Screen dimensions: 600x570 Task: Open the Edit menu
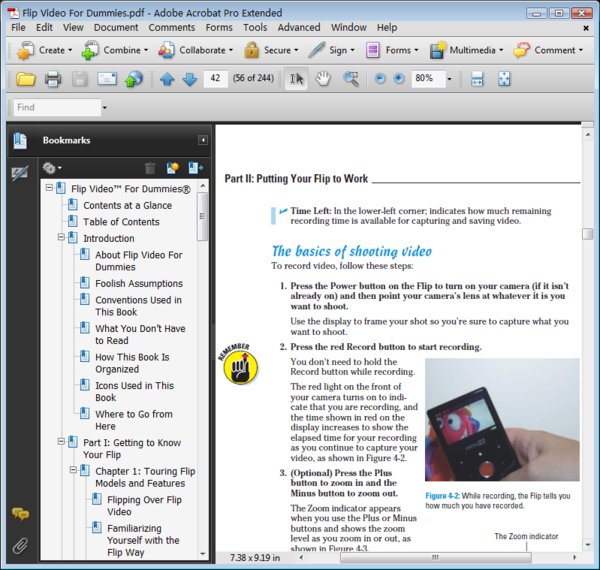click(x=44, y=28)
